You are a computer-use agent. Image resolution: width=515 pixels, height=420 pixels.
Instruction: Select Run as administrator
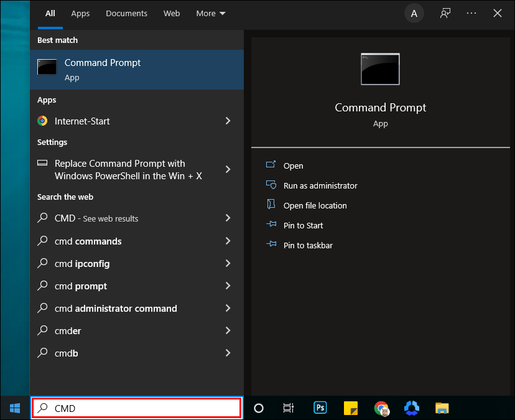coord(320,185)
